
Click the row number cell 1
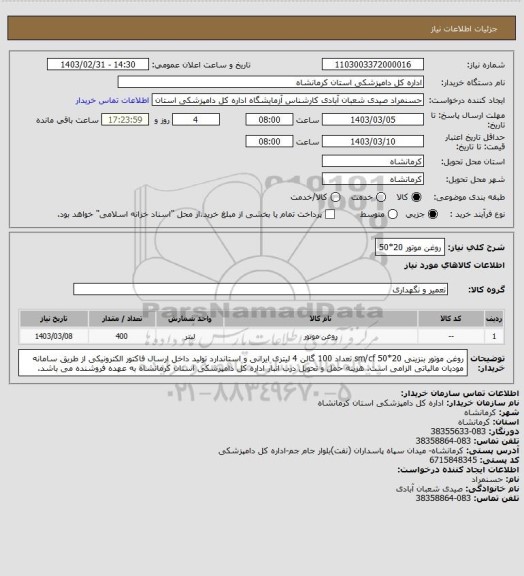pos(494,336)
